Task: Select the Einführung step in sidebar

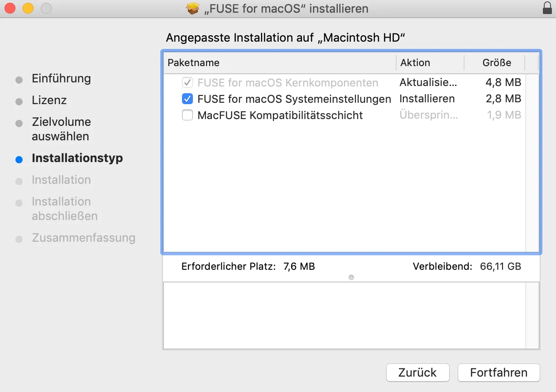Action: point(61,79)
